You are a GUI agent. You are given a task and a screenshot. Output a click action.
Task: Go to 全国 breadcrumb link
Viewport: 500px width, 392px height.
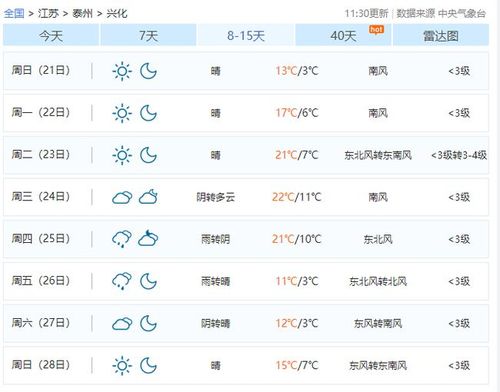tap(14, 13)
